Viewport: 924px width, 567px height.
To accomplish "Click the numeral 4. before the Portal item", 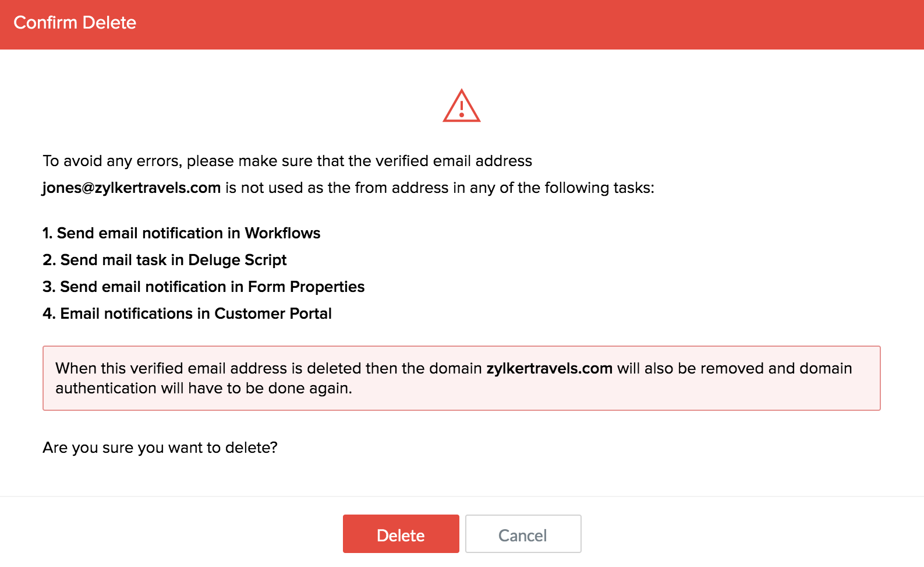I will 49,314.
